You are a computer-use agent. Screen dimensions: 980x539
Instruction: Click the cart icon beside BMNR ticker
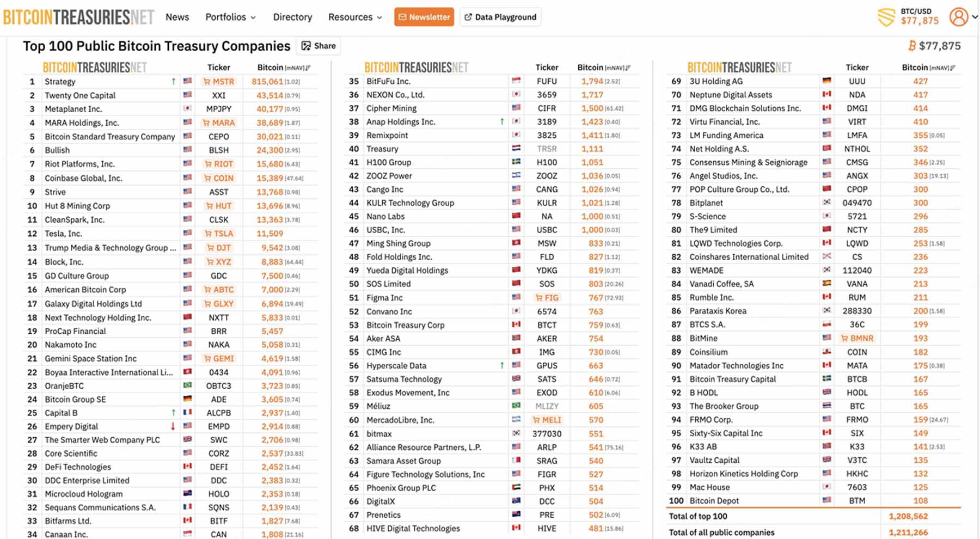844,338
